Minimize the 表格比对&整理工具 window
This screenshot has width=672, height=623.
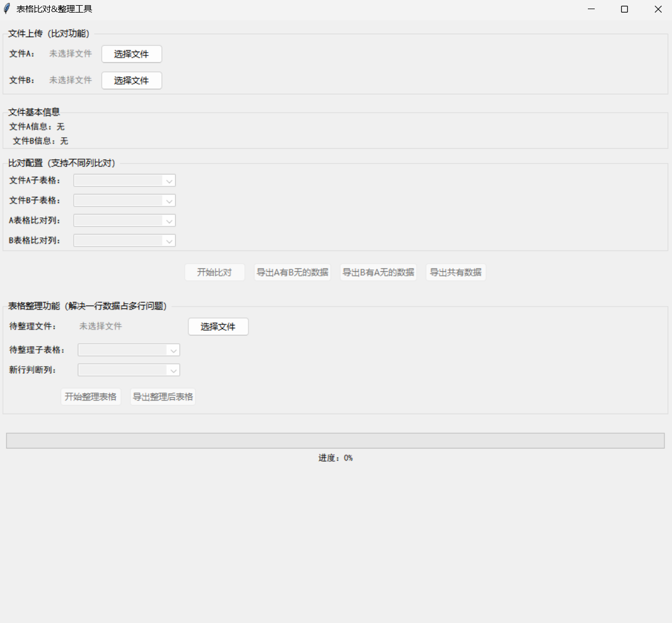coord(591,9)
